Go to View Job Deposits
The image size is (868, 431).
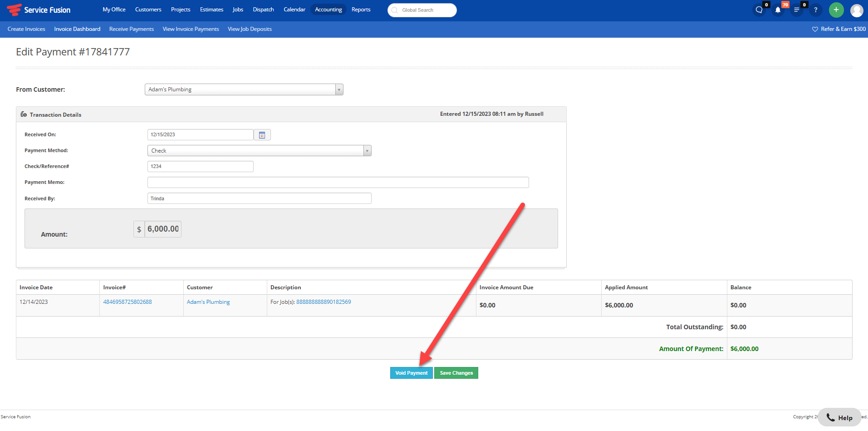(250, 29)
